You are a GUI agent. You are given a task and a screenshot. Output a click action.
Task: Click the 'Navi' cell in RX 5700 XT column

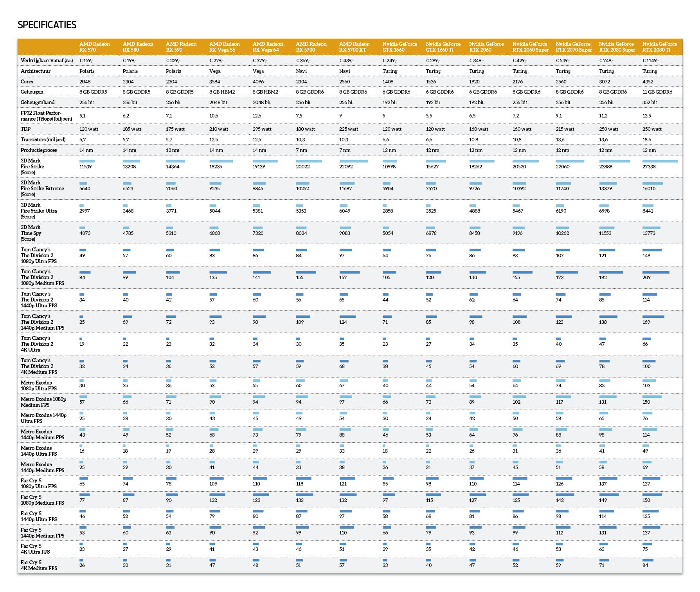[x=345, y=71]
